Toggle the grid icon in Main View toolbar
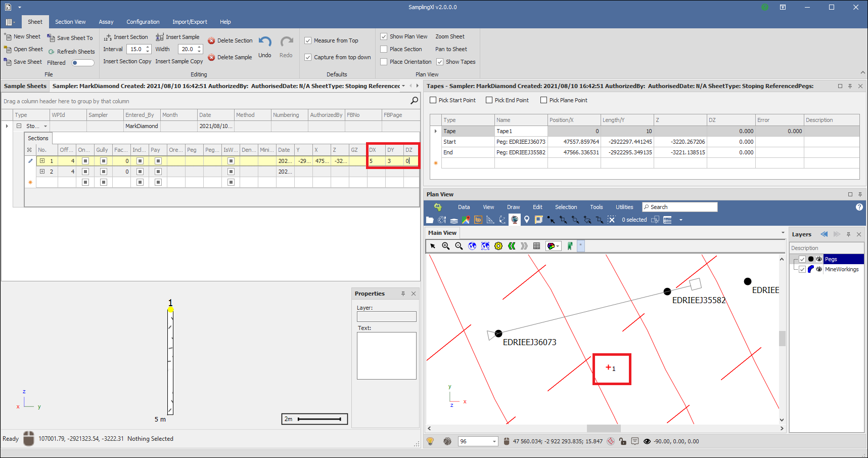Screen dimensions: 868x458 point(537,246)
